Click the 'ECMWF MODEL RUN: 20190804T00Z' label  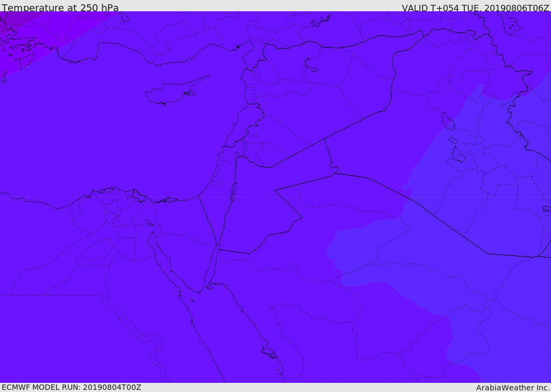point(72,387)
